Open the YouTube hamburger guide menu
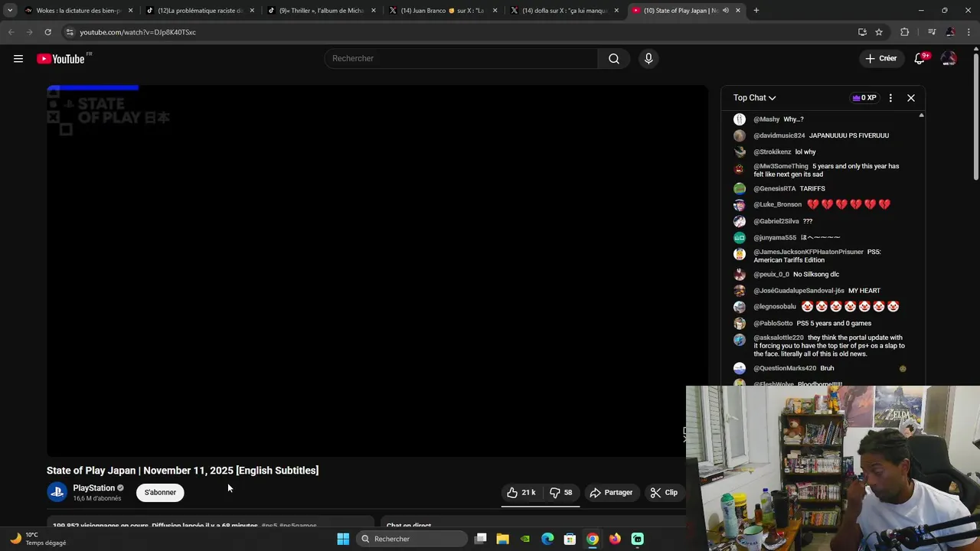This screenshot has height=551, width=980. click(x=18, y=58)
